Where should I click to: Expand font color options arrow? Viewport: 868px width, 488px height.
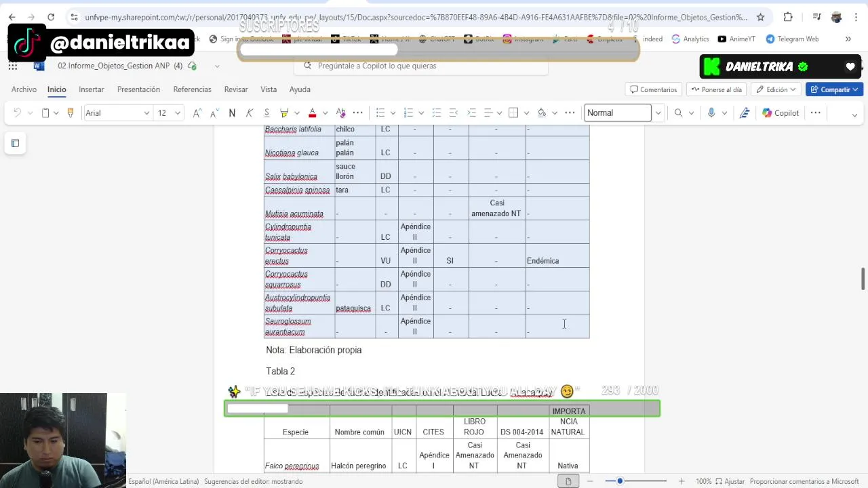325,113
